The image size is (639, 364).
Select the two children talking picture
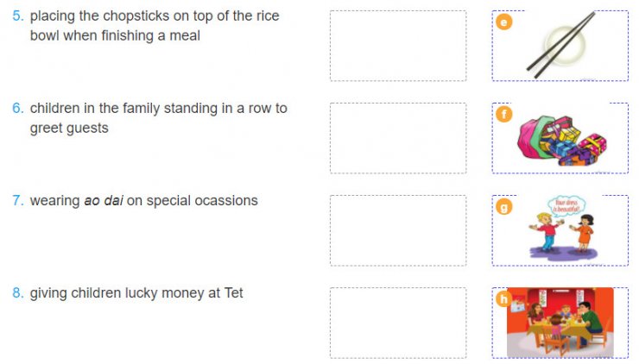point(562,229)
